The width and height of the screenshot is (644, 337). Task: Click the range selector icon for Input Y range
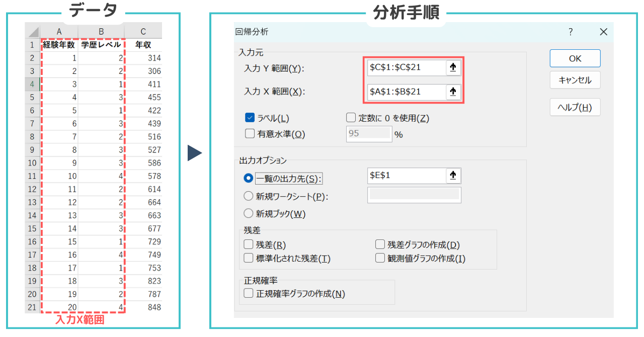(x=453, y=67)
